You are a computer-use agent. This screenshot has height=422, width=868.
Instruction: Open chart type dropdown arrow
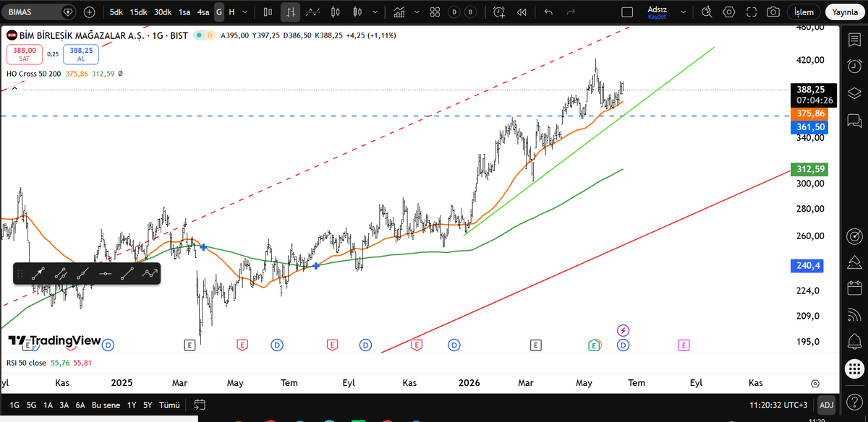pos(375,12)
